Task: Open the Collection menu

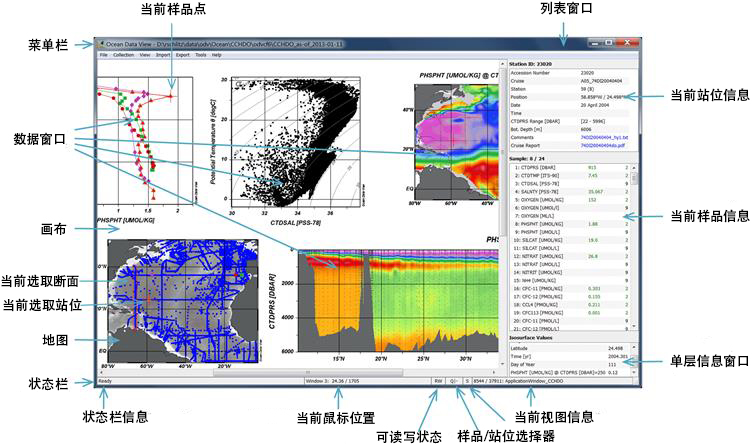Action: pos(123,55)
